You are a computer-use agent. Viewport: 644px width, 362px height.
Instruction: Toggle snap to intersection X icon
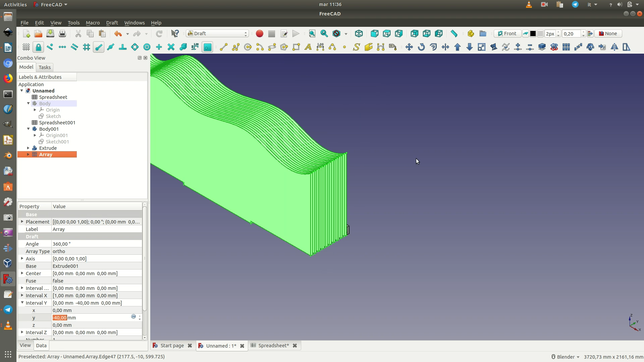pos(171,47)
